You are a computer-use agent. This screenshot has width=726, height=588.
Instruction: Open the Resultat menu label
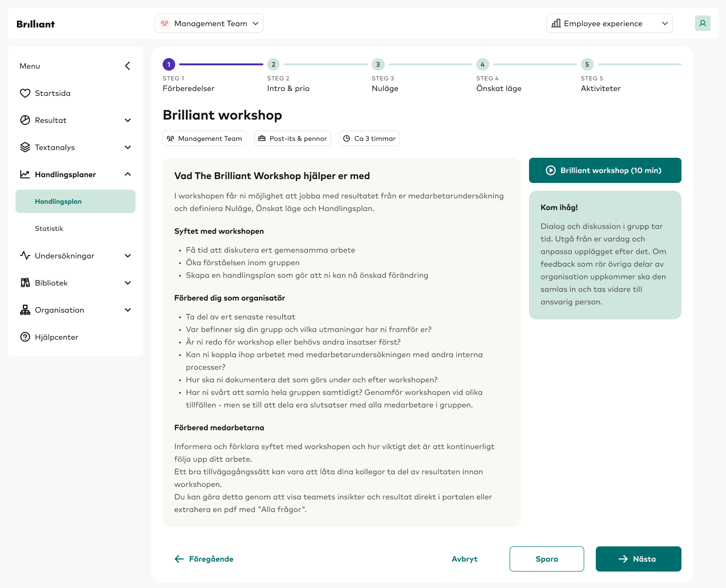tap(51, 120)
